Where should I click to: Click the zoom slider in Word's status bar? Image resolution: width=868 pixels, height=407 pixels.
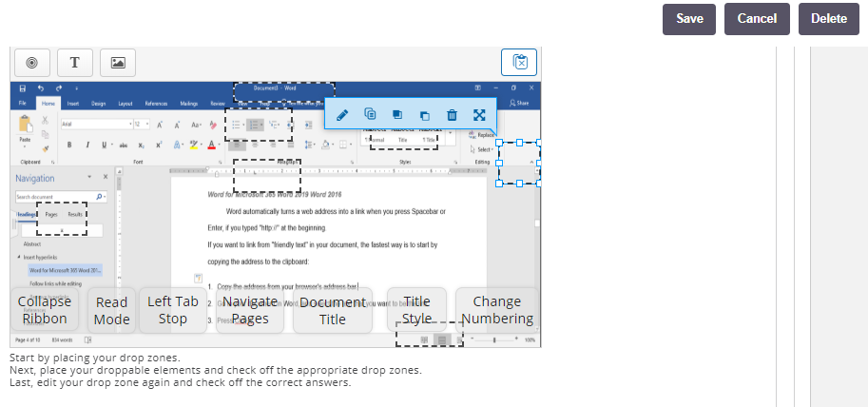pos(494,339)
